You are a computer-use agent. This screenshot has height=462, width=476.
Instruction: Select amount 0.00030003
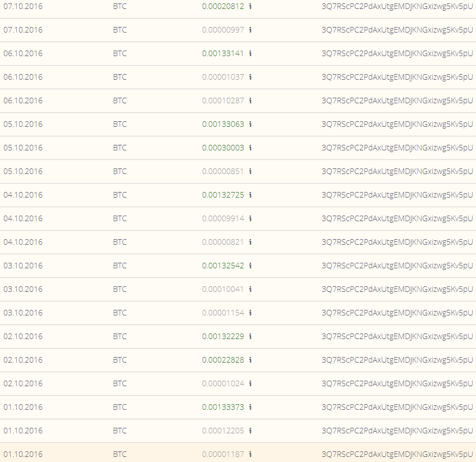click(223, 148)
